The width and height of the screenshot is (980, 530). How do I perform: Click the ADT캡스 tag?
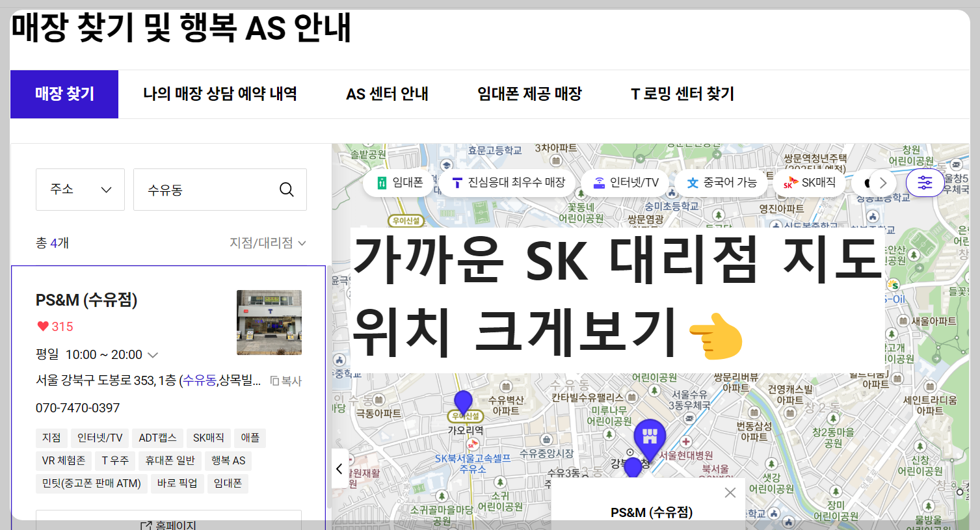(157, 438)
